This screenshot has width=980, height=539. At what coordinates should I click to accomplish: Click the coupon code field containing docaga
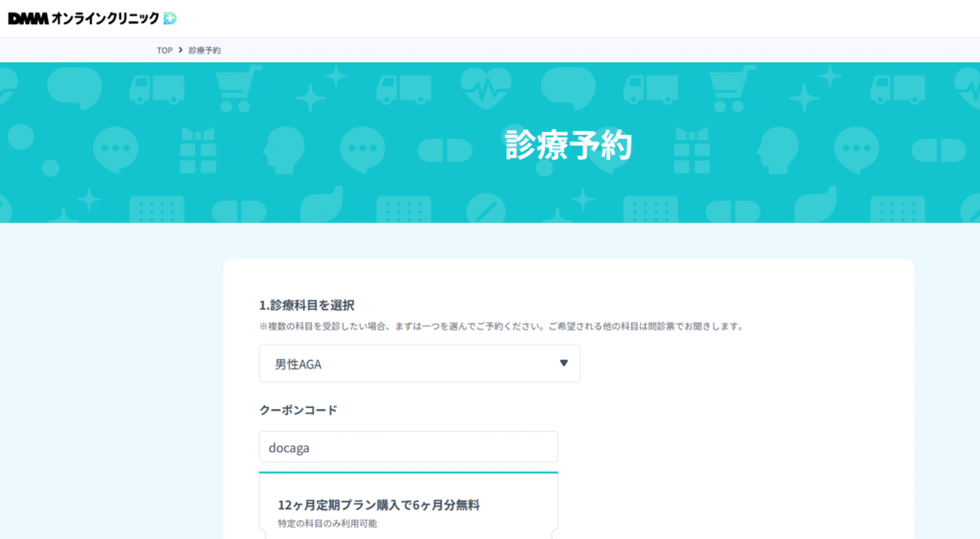[408, 447]
